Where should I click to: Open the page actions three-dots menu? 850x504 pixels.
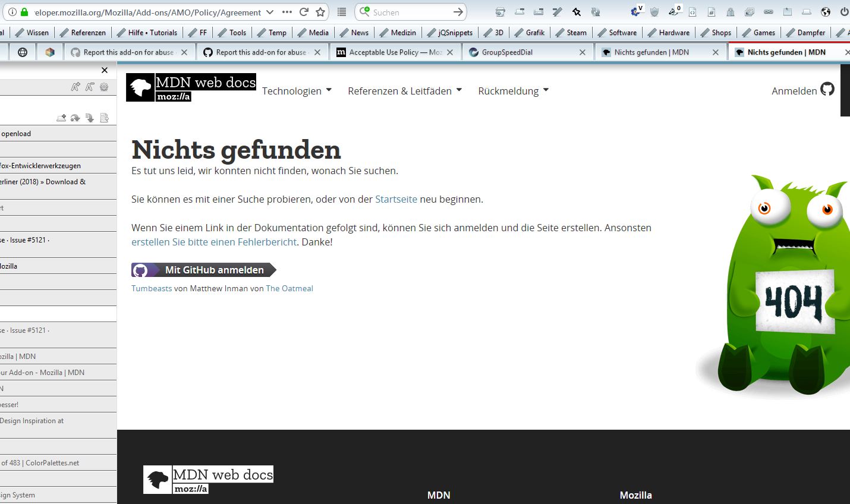point(287,12)
